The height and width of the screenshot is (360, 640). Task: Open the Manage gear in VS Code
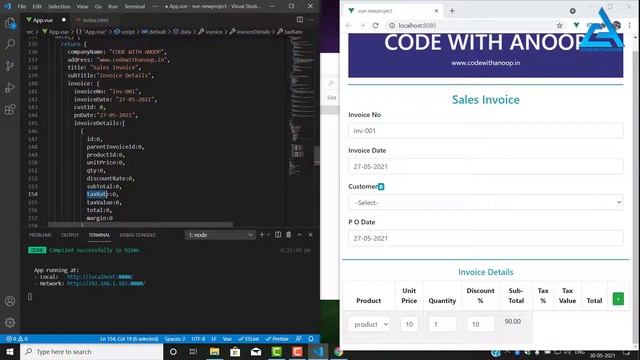(10, 322)
